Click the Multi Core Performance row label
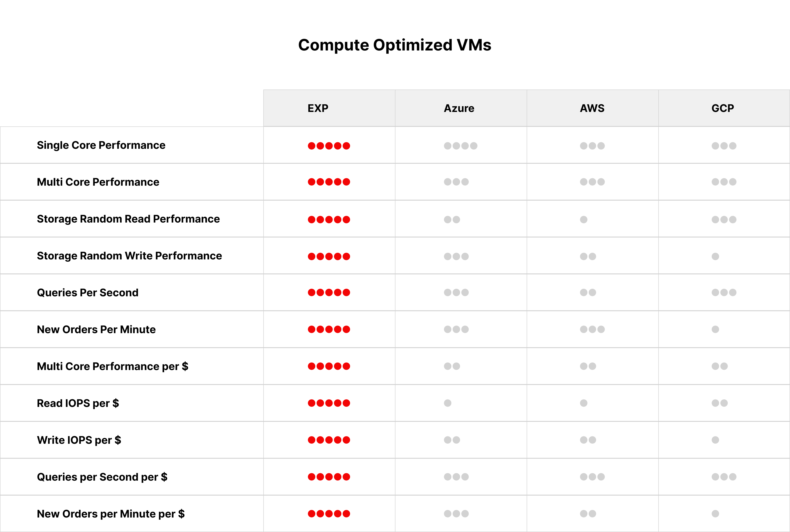The width and height of the screenshot is (790, 532). [98, 182]
